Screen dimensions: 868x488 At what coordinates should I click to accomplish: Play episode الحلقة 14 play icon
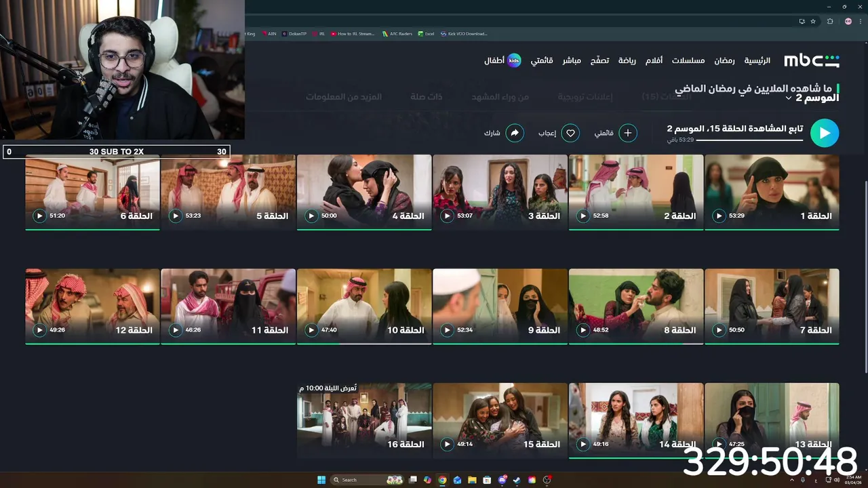tap(583, 445)
